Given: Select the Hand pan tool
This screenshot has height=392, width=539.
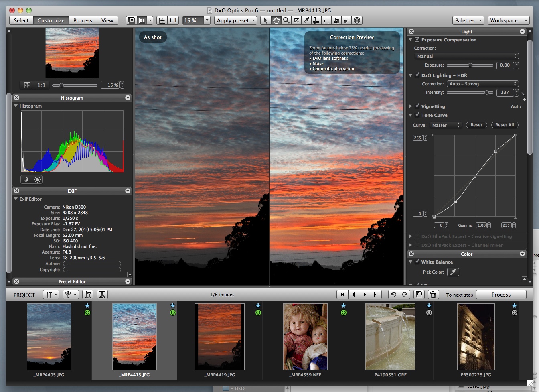Looking at the screenshot, I should click(276, 20).
